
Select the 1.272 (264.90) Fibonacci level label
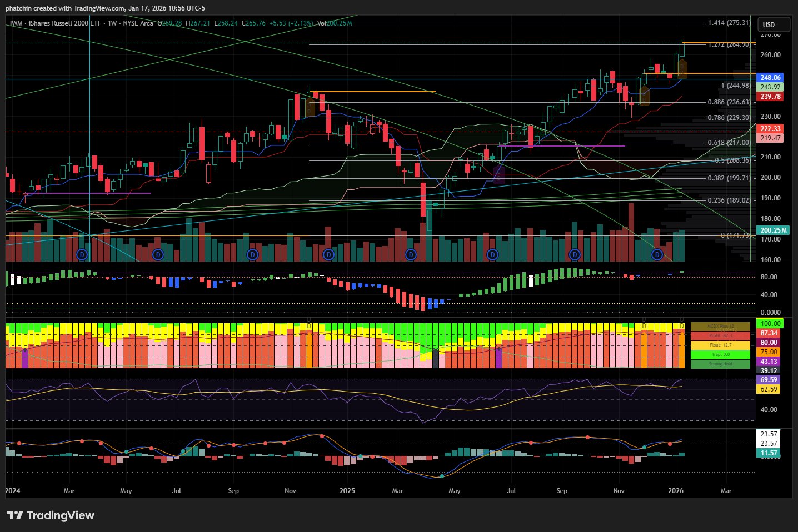(x=729, y=44)
